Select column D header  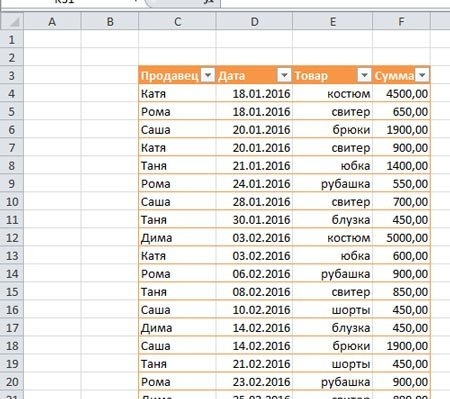click(x=254, y=22)
